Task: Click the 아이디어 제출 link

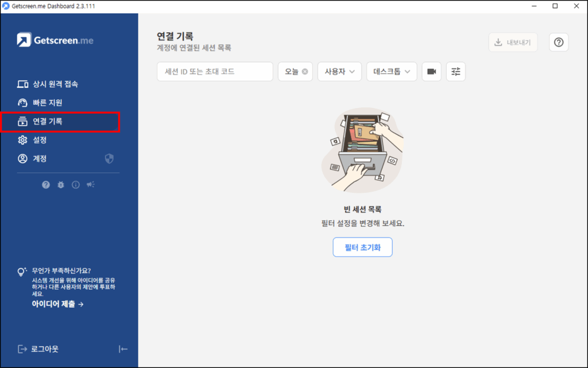Action: tap(57, 304)
